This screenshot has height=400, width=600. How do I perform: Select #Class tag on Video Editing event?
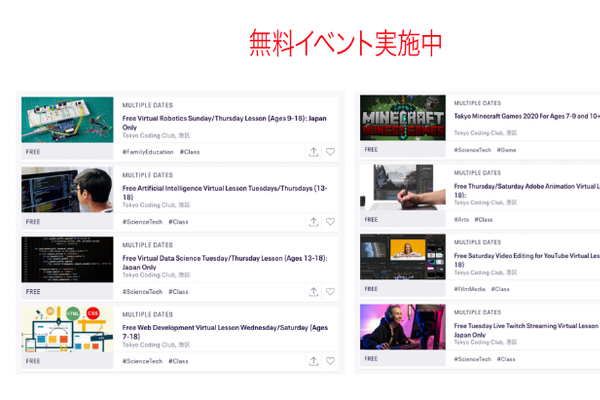(500, 289)
